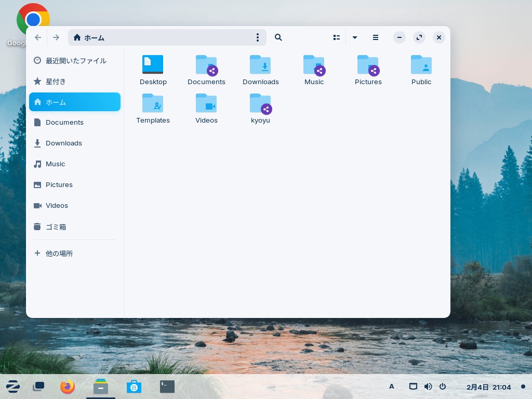Open volume control in system tray

click(428, 387)
